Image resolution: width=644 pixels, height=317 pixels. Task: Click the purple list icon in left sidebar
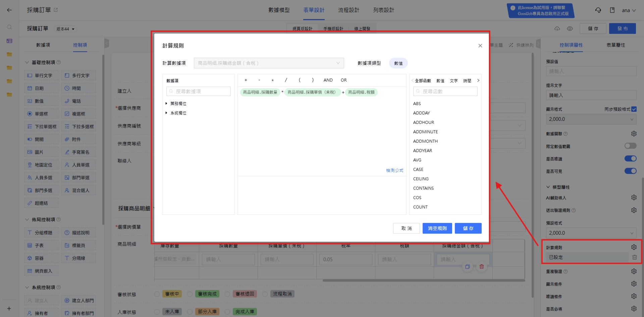pos(9,41)
